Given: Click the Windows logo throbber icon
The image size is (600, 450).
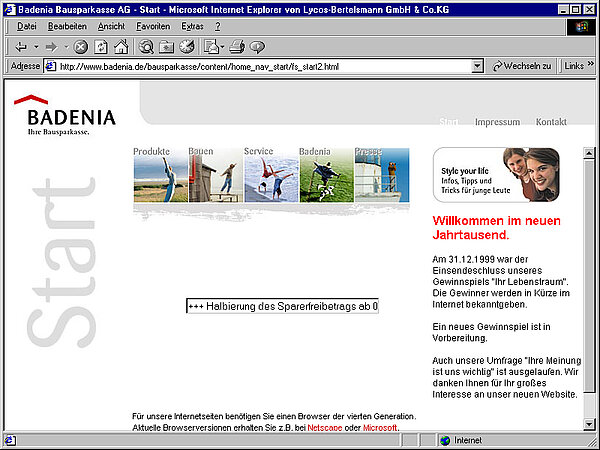Looking at the screenshot, I should pos(581,27).
